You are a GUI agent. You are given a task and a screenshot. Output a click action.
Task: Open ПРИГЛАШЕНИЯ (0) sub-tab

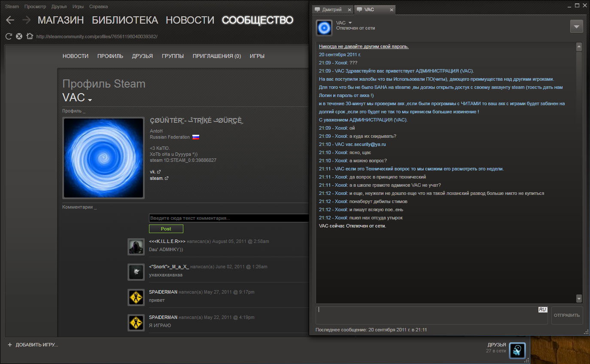217,56
